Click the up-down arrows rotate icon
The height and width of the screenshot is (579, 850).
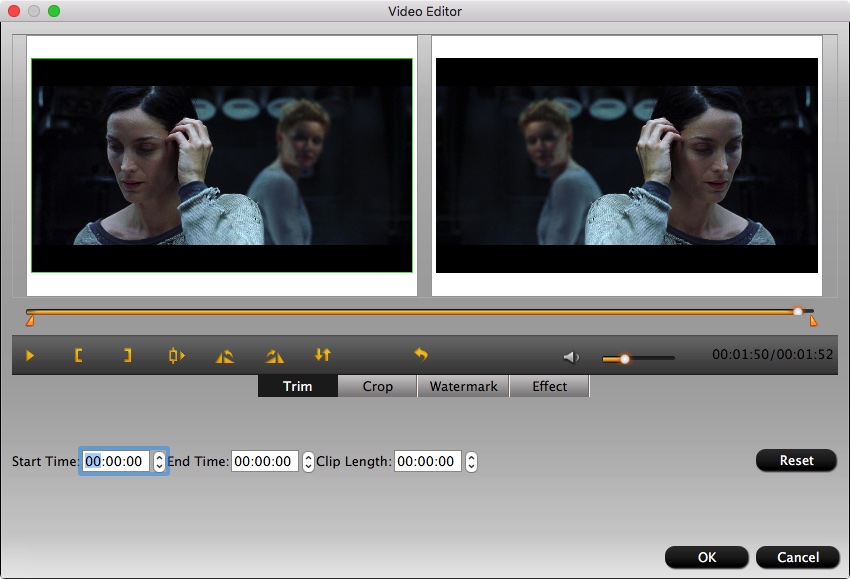pyautogui.click(x=322, y=355)
